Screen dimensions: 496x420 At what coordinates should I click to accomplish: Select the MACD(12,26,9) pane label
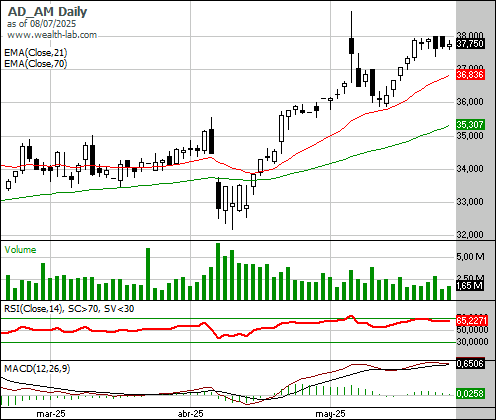coord(37,369)
